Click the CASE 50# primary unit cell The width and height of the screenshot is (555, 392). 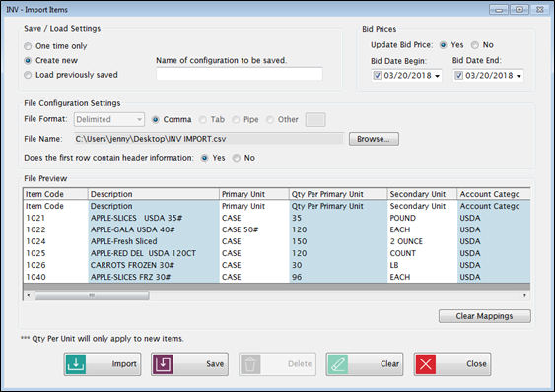tap(254, 229)
